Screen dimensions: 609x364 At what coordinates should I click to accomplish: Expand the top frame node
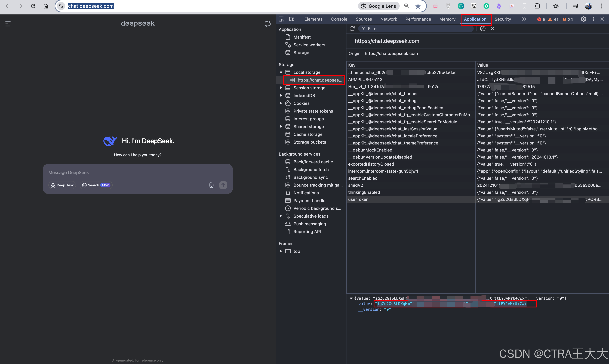tap(281, 251)
